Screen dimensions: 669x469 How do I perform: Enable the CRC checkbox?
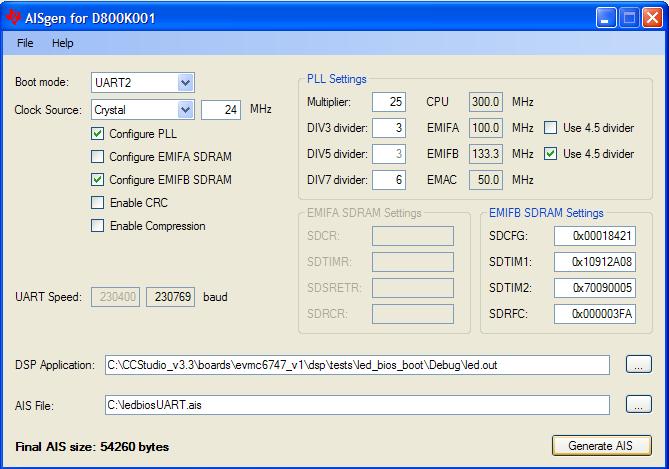click(x=97, y=203)
